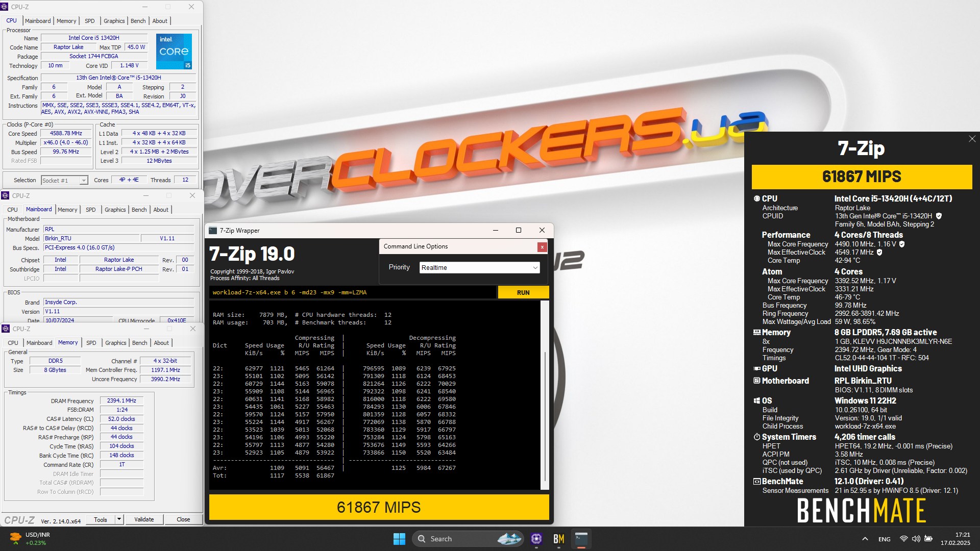Close the top CPU-Z window

[191, 7]
